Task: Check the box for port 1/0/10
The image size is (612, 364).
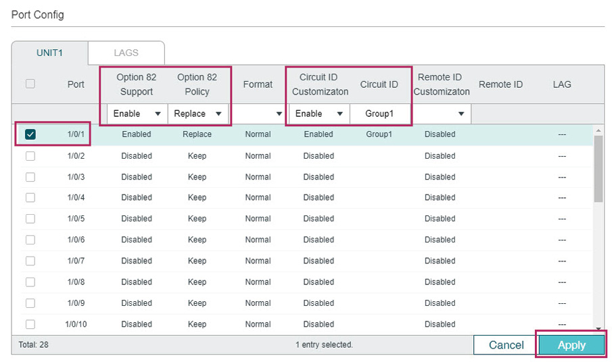Action: coord(30,324)
